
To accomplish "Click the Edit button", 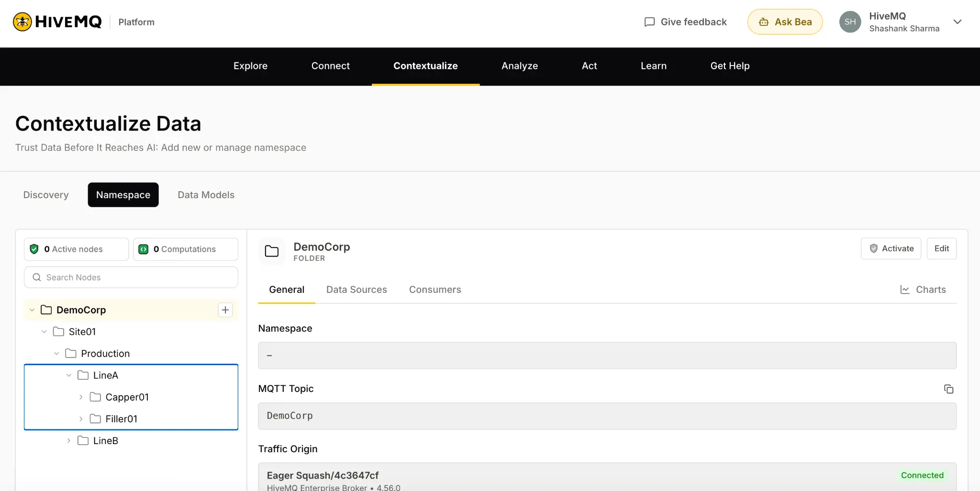I will coord(942,248).
